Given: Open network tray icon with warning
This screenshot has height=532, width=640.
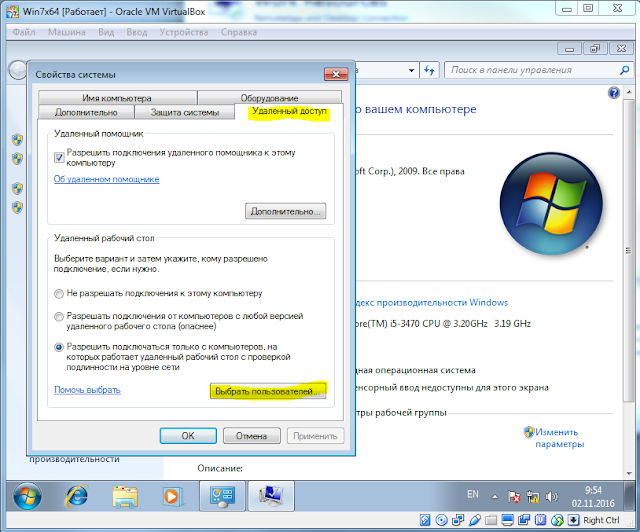Looking at the screenshot, I should [533, 496].
